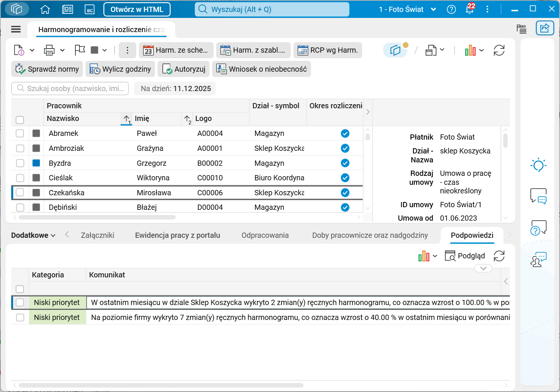Image resolution: width=560 pixels, height=392 pixels.
Task: Click the 'Sprawdź normy' button
Action: pos(47,69)
